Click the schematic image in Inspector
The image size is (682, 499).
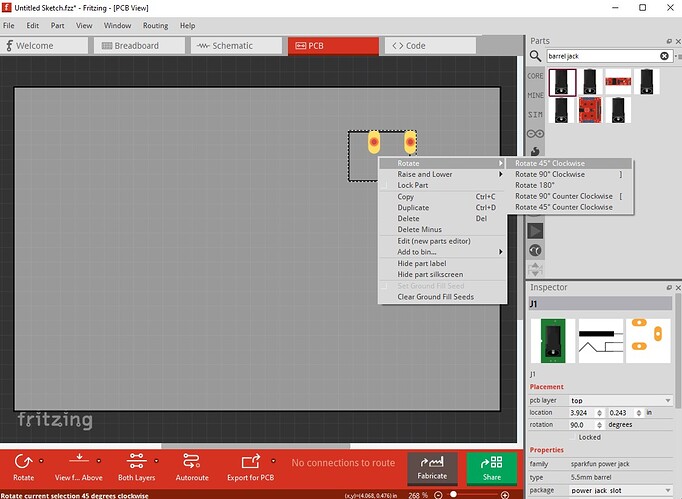coord(601,341)
